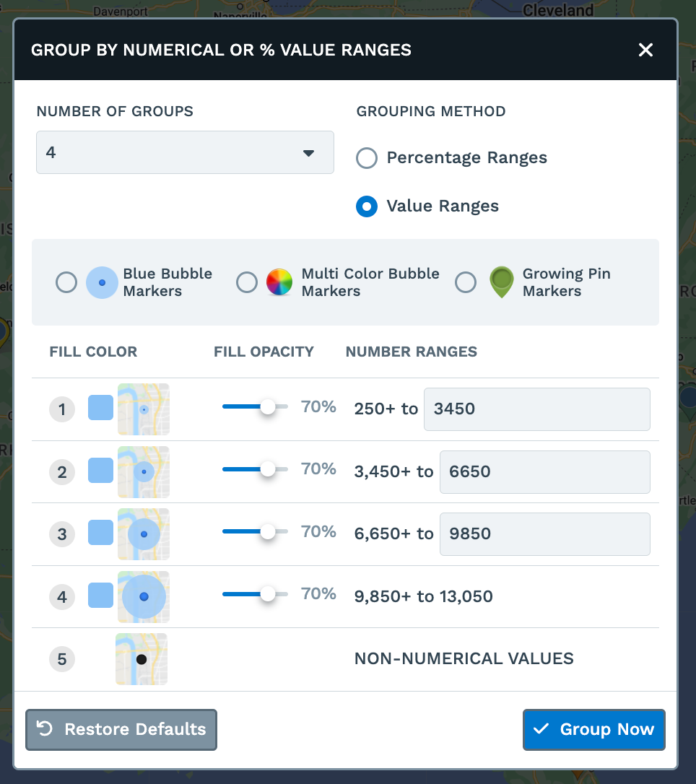Adjust fill opacity slider for group 4
696x784 pixels.
coord(255,594)
